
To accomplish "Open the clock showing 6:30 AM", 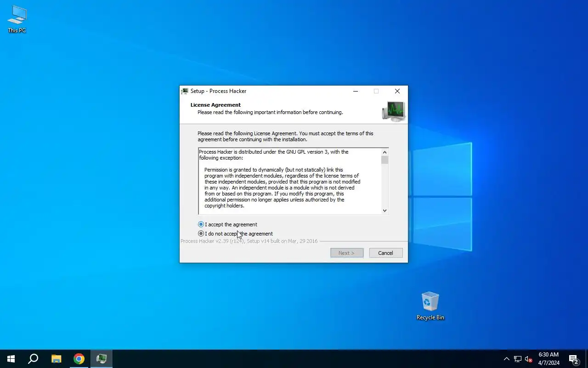I will point(548,359).
